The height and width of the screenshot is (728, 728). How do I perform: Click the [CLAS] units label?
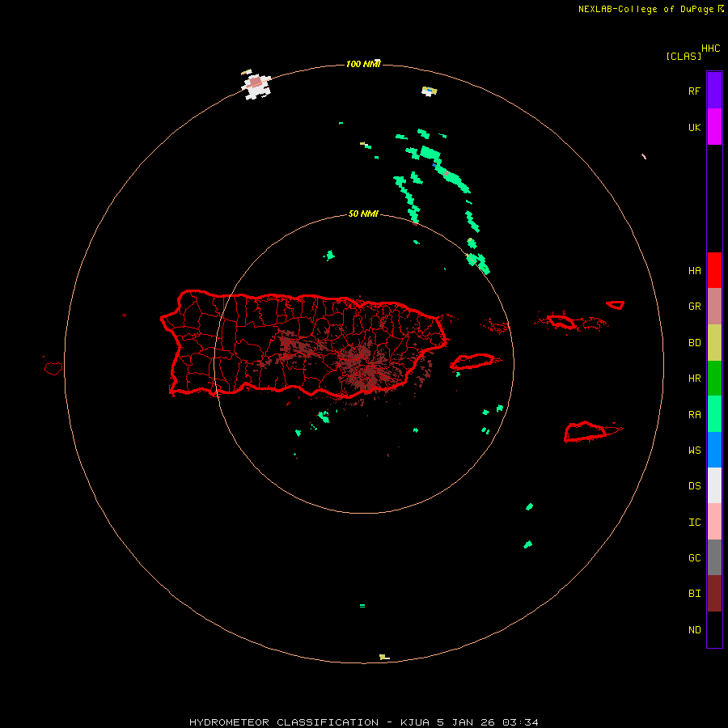(684, 56)
